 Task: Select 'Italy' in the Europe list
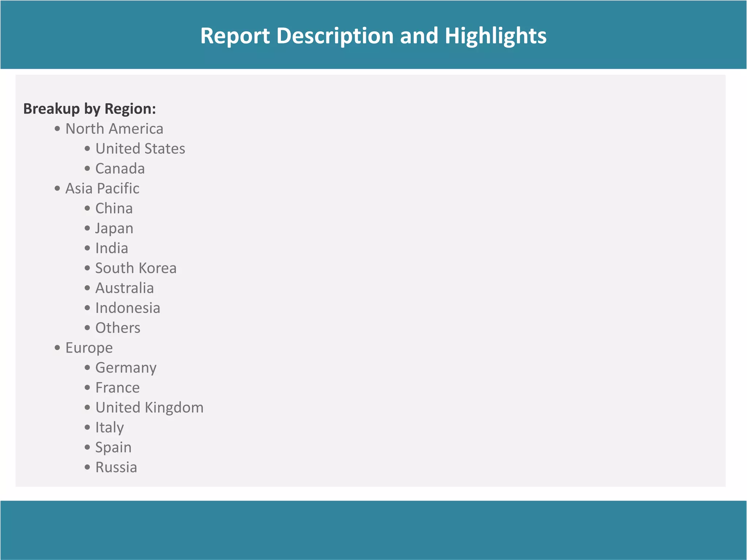point(109,428)
